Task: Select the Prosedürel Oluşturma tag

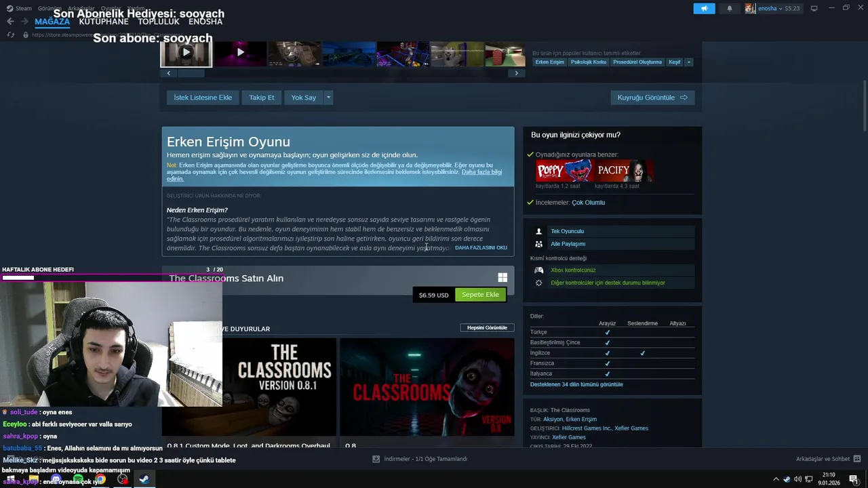Action: point(637,62)
